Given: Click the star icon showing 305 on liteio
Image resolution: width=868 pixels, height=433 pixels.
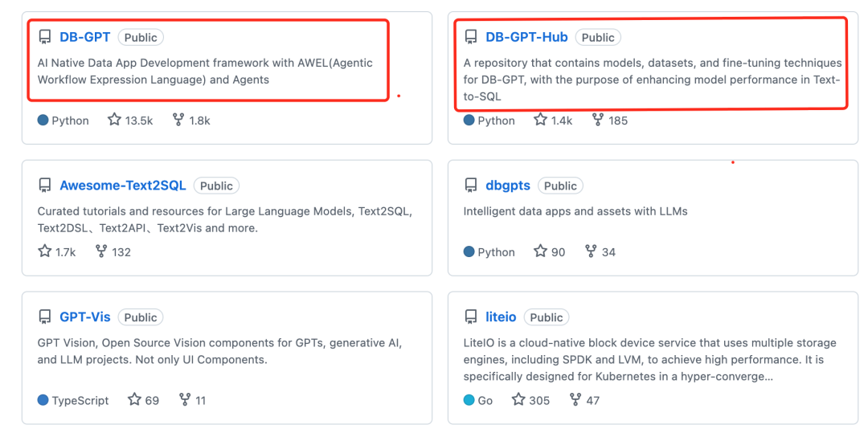Looking at the screenshot, I should (518, 399).
